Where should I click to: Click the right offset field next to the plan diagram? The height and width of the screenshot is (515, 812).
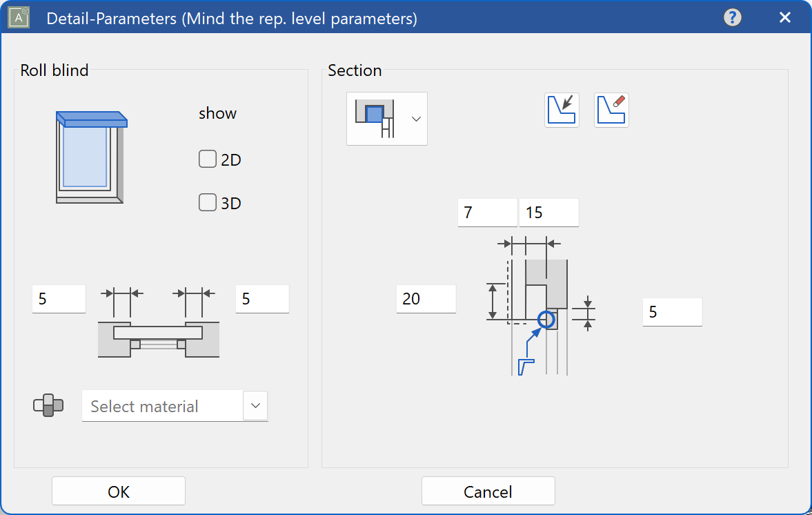click(x=262, y=299)
